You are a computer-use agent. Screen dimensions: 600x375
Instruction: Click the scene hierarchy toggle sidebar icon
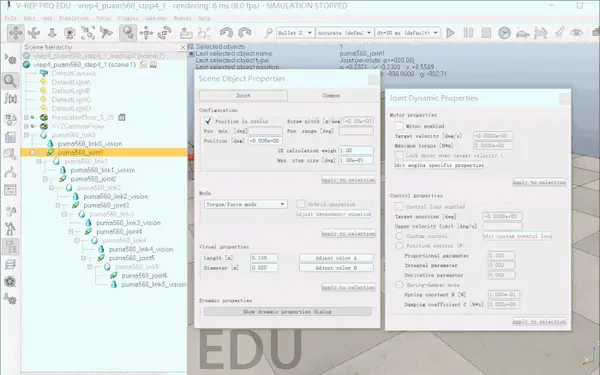coord(10,247)
